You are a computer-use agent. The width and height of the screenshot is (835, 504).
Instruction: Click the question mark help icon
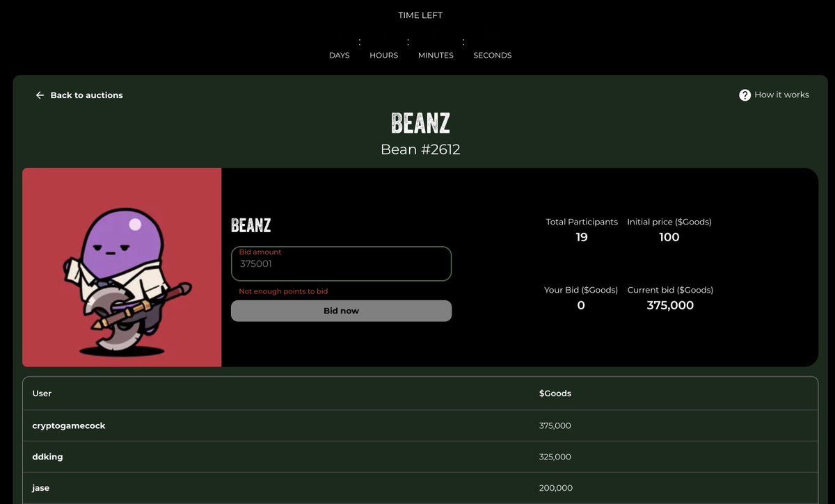(745, 95)
